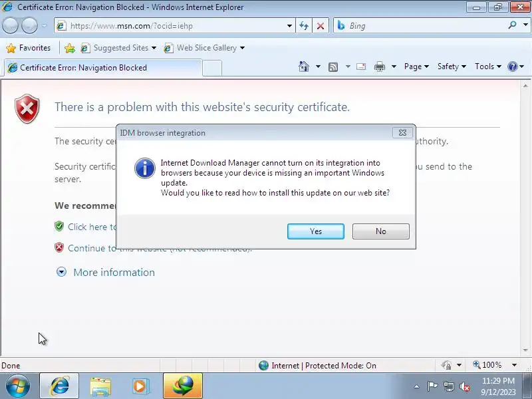This screenshot has width=532, height=399.
Task: Open address bar autocomplete dropdown arrow
Action: [289, 26]
